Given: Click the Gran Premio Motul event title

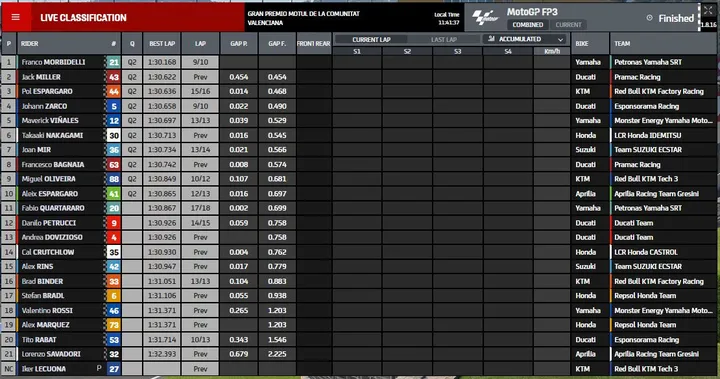Looking at the screenshot, I should tap(304, 18).
